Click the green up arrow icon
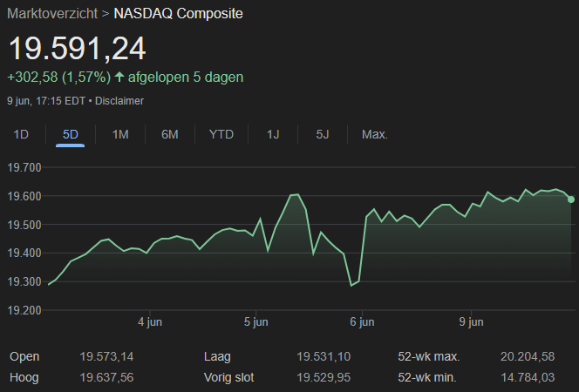Screen dimensions: 579x392 [119, 77]
